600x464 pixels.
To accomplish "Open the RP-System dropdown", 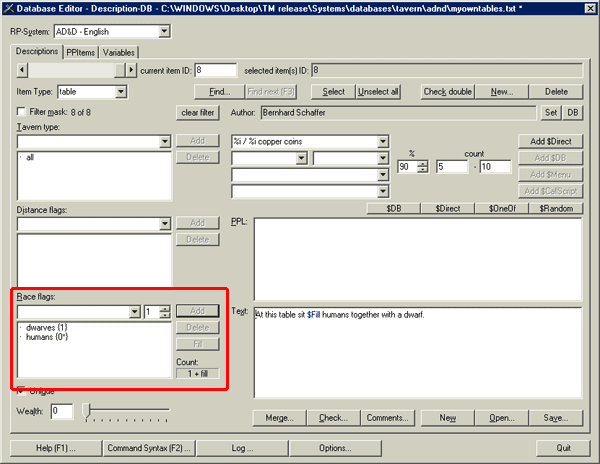I will pos(163,32).
